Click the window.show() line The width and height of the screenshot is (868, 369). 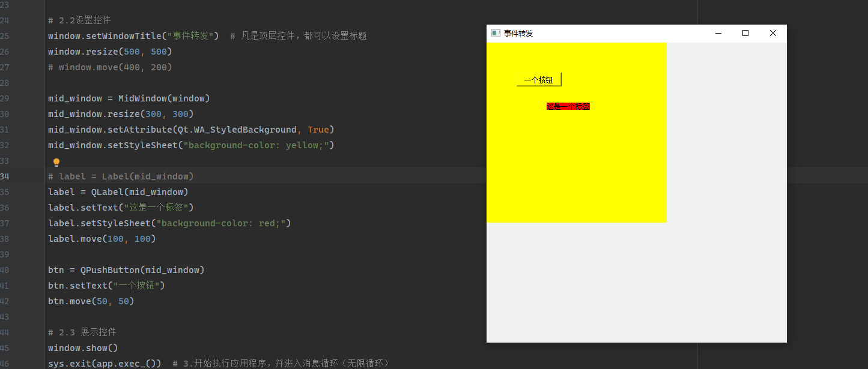(x=83, y=348)
